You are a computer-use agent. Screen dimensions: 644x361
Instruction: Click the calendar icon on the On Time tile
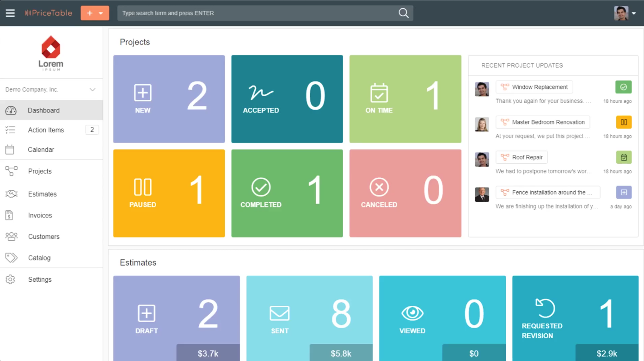379,94
